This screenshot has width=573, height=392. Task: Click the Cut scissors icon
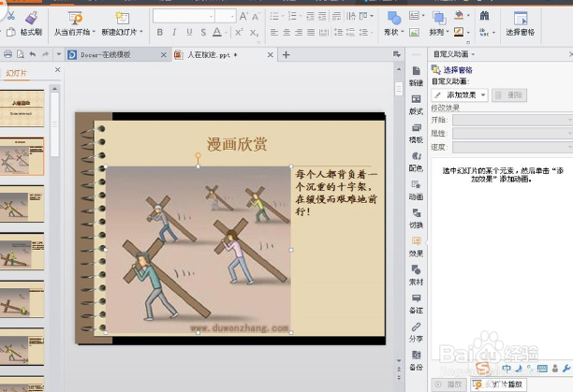pyautogui.click(x=11, y=16)
